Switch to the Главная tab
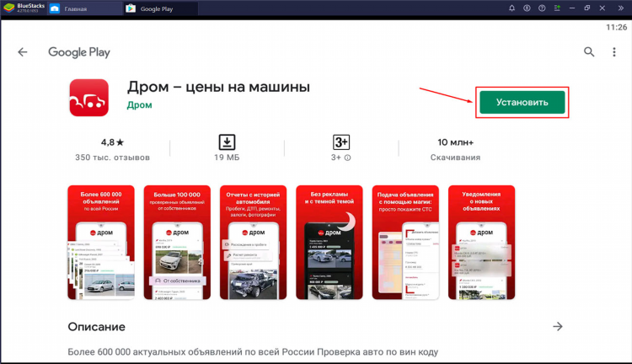Screen dimensions: 632x364 (x=84, y=8)
